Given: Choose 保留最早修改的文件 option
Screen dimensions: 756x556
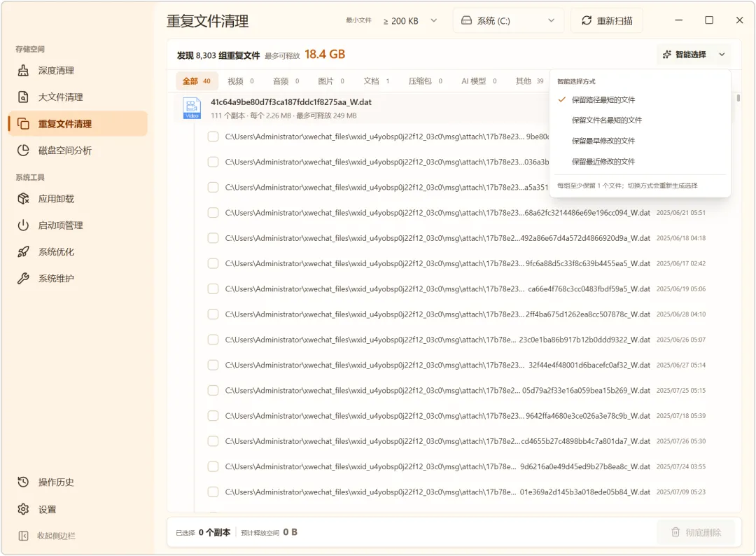Looking at the screenshot, I should coord(640,141).
